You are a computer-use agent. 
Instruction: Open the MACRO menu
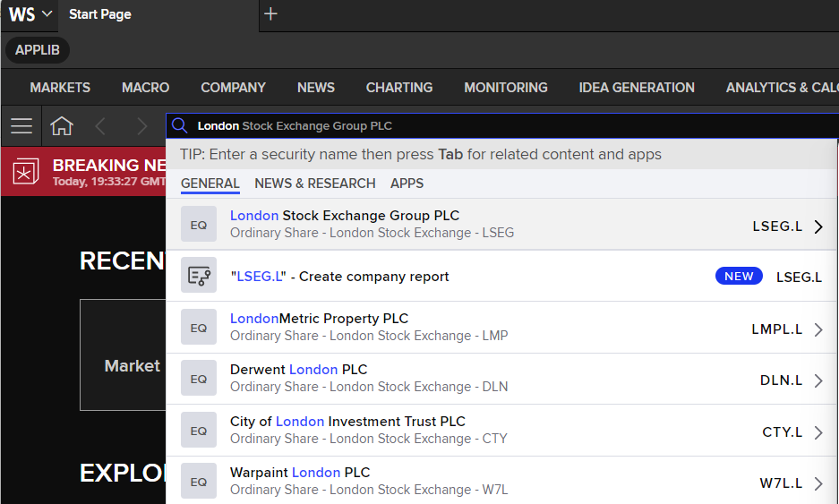(146, 87)
